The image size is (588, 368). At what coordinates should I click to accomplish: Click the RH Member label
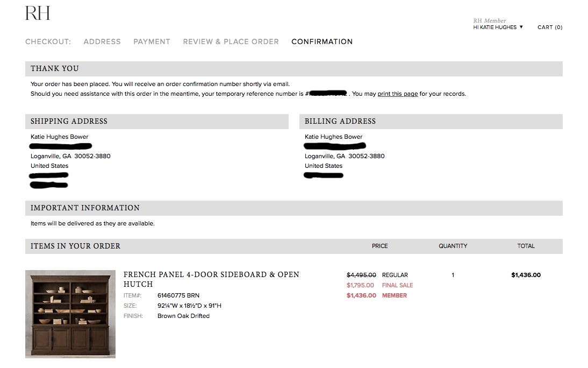pos(490,20)
